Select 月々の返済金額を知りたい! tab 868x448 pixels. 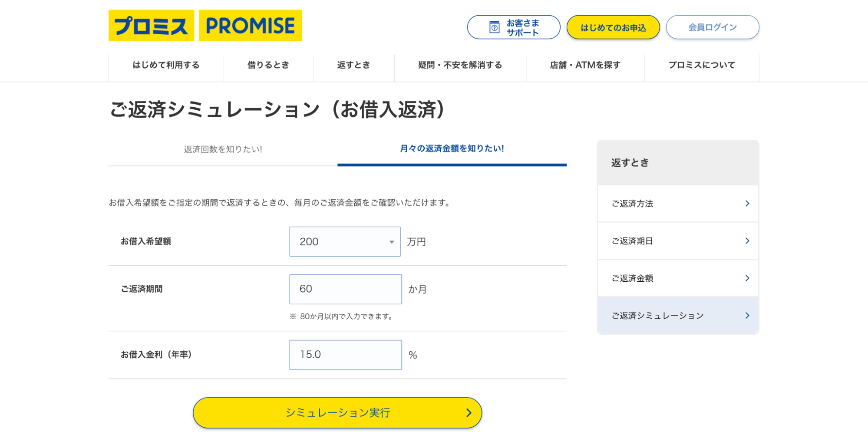point(452,149)
